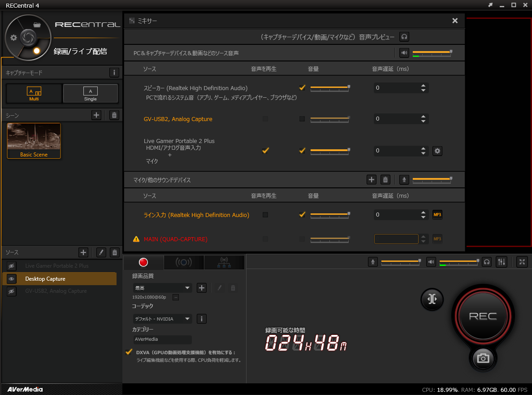
Task: Add microphone sound device plus icon
Action: pyautogui.click(x=372, y=179)
